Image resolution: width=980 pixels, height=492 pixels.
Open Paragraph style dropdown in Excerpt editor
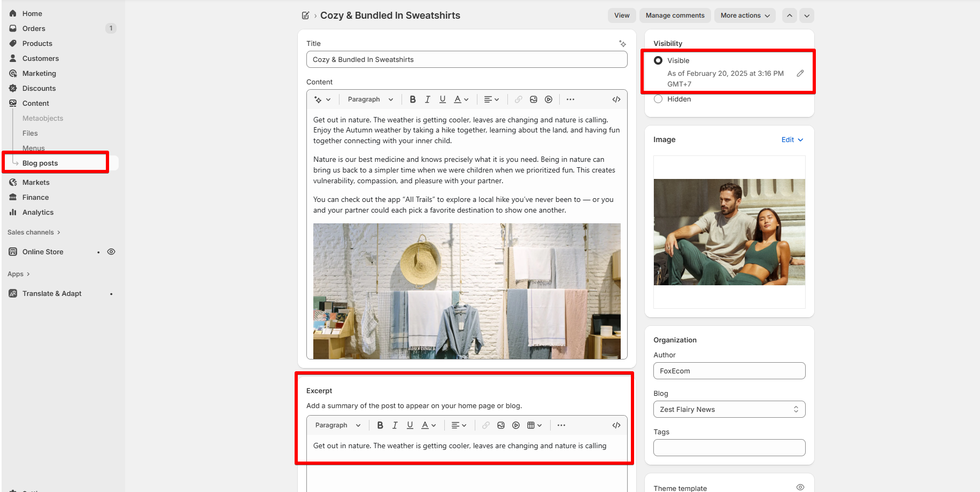(x=337, y=425)
